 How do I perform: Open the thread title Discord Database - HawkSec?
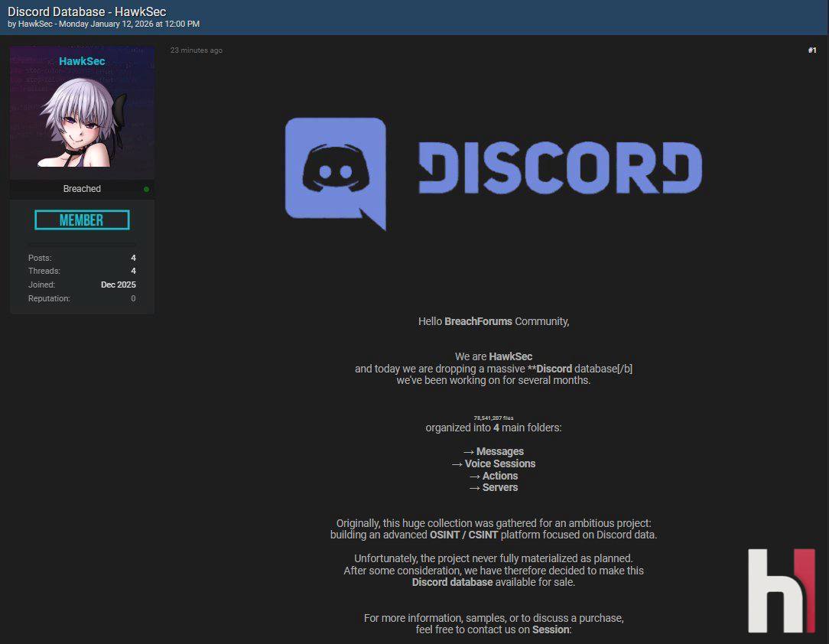pyautogui.click(x=86, y=11)
